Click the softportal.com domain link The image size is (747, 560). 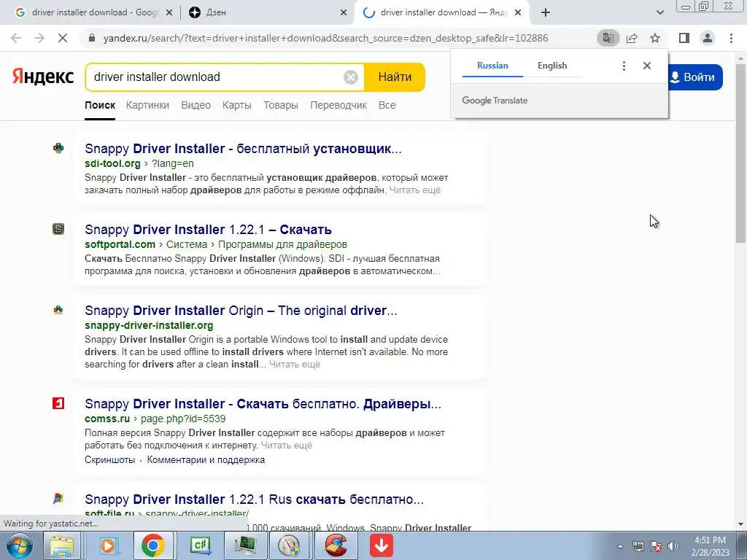click(x=120, y=244)
